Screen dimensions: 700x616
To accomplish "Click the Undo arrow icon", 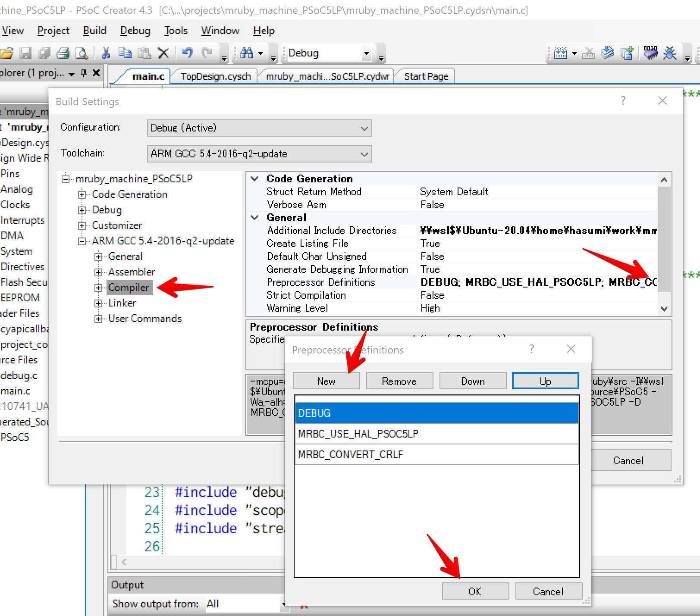I will point(187,53).
